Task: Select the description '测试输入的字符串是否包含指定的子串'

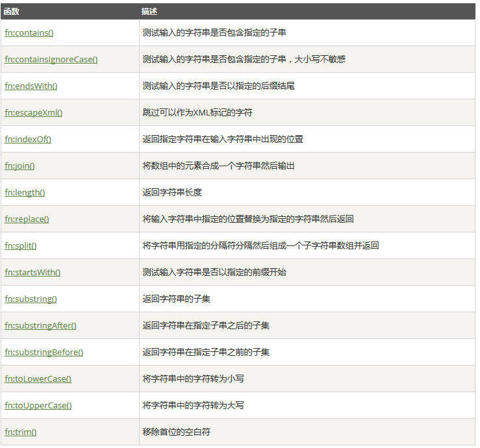Action: 214,32
